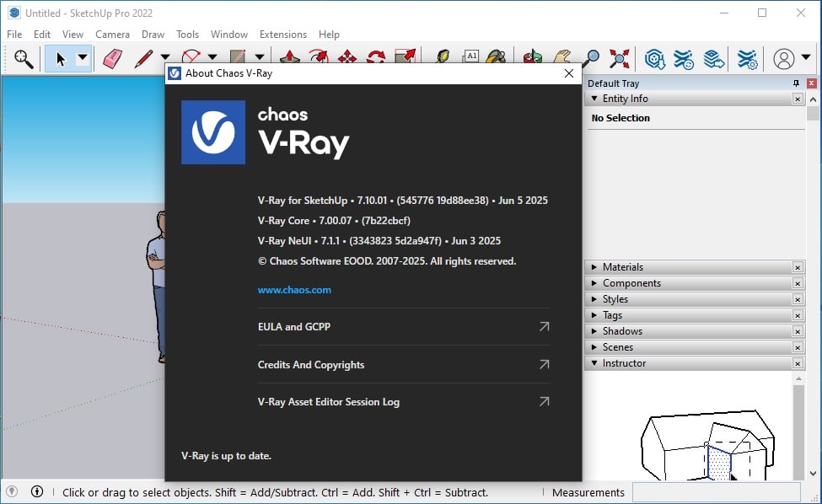Click the layered export toolbar icon

coord(713,59)
